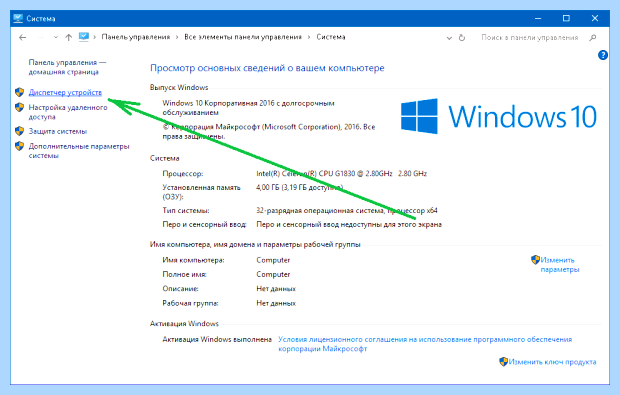The image size is (620, 395).
Task: Open recent locations dropdown arrow
Action: (x=56, y=38)
